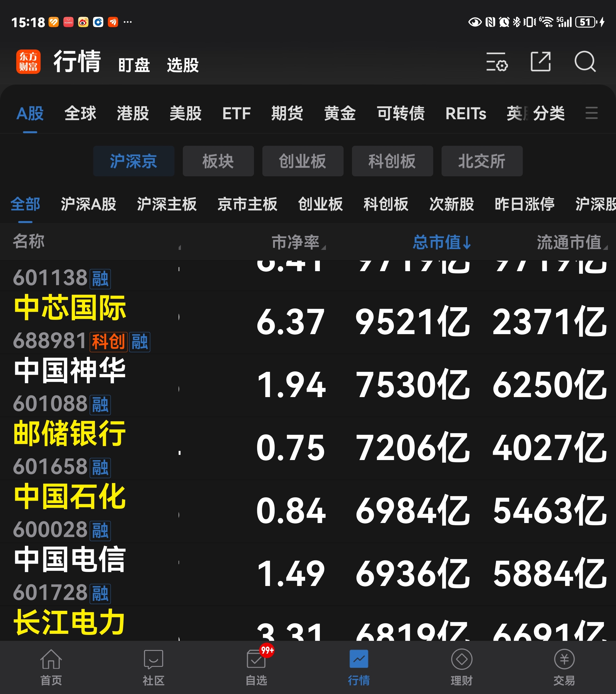Open the 长江电力 stock row

click(x=308, y=623)
